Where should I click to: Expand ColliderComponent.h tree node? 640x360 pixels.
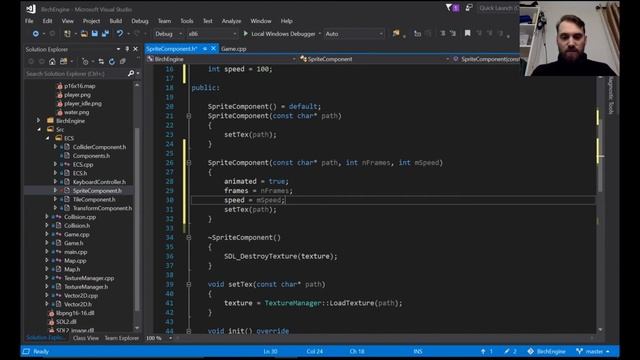point(56,147)
